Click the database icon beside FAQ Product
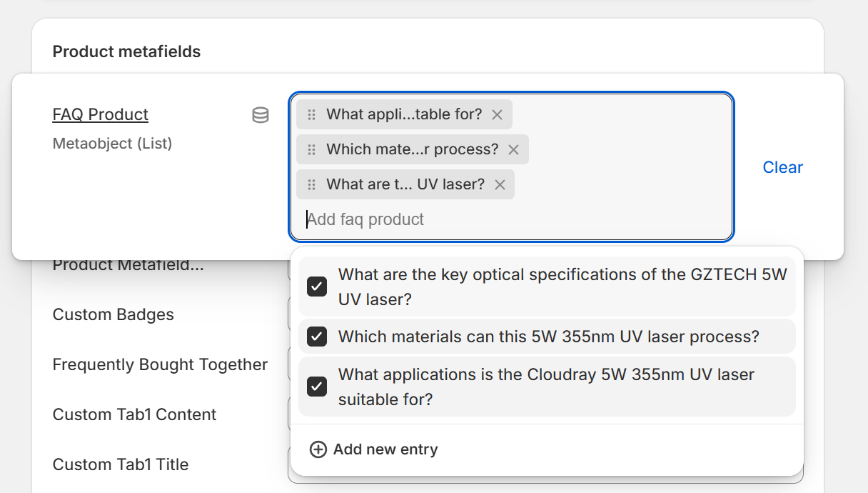This screenshot has width=868, height=493. pos(261,115)
